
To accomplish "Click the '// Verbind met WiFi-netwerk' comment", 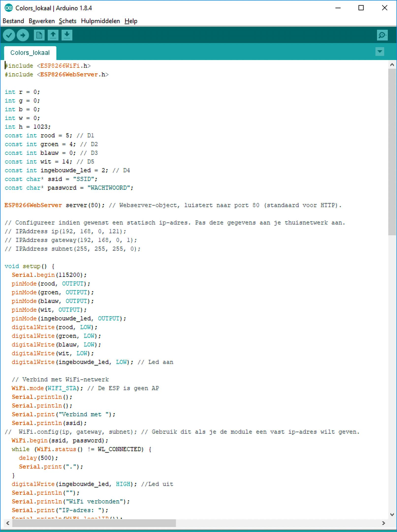I will (60, 379).
